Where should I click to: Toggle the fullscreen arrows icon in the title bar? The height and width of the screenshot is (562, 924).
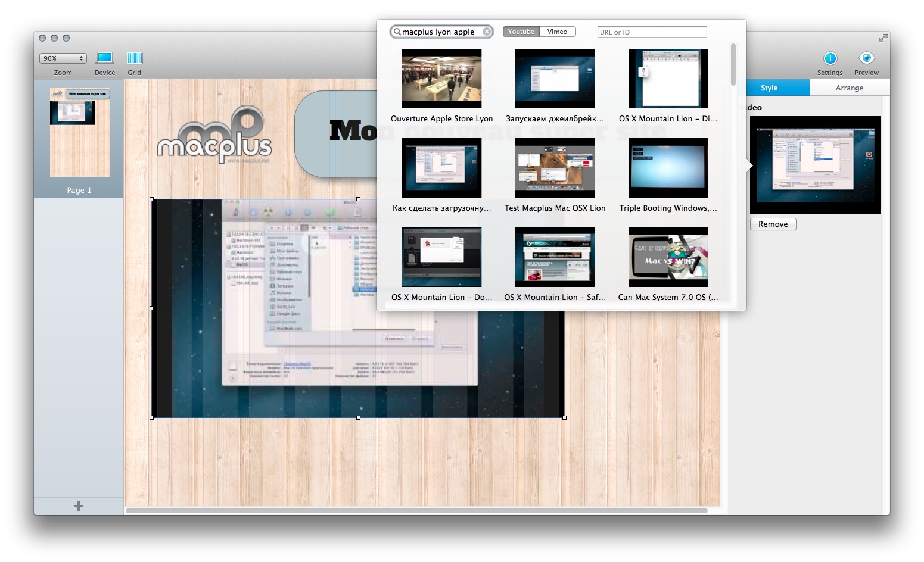(883, 38)
